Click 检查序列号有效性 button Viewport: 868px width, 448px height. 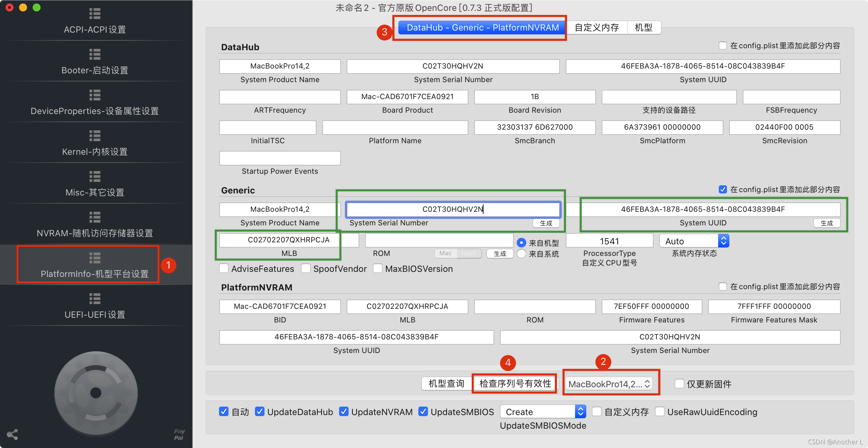coord(515,384)
